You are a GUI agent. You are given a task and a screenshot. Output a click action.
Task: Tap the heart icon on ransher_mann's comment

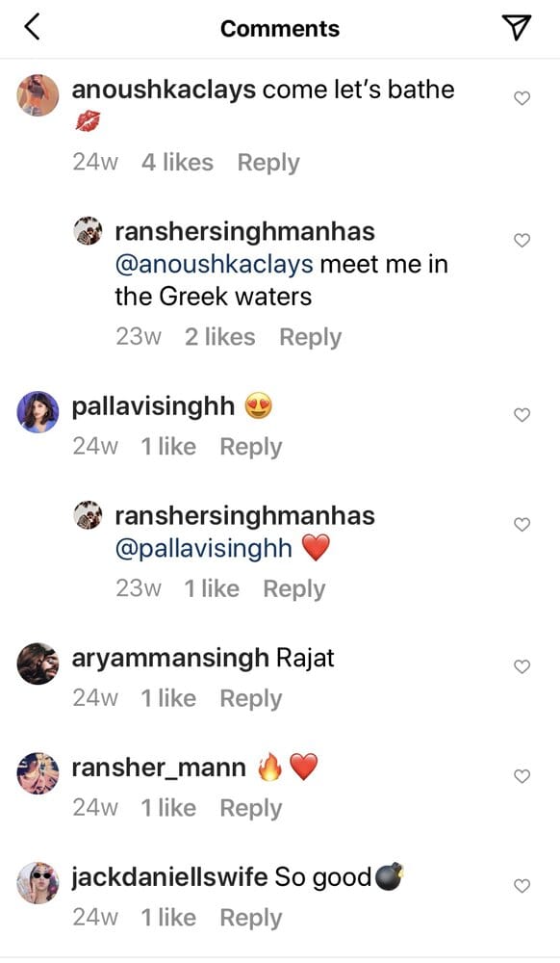tap(522, 776)
